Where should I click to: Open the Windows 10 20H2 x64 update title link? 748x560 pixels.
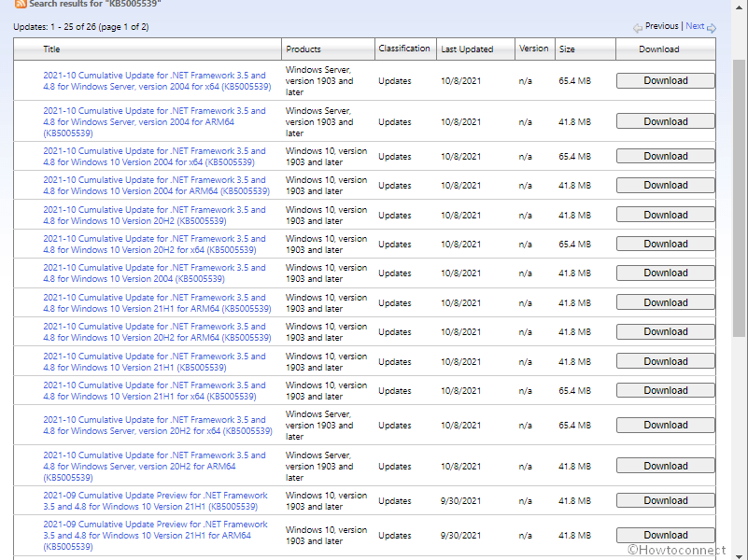pos(154,245)
